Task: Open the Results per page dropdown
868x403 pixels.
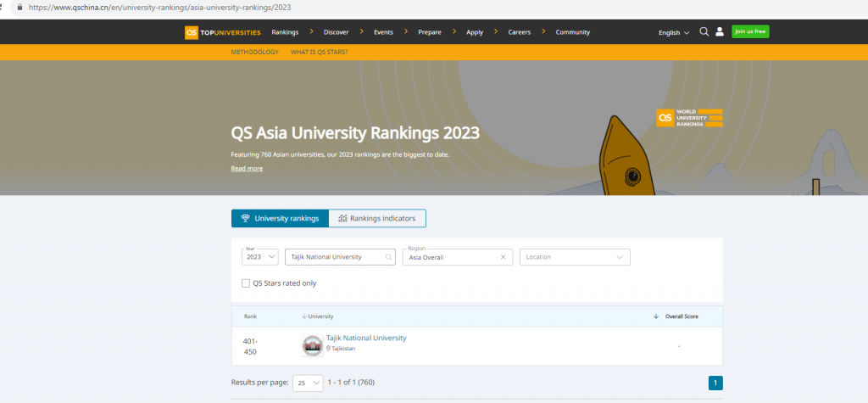Action: 308,383
